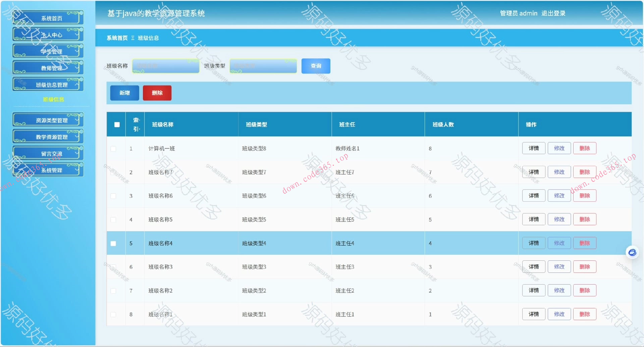Open 详情 for 计算机一班
This screenshot has height=347, width=644.
tap(534, 148)
